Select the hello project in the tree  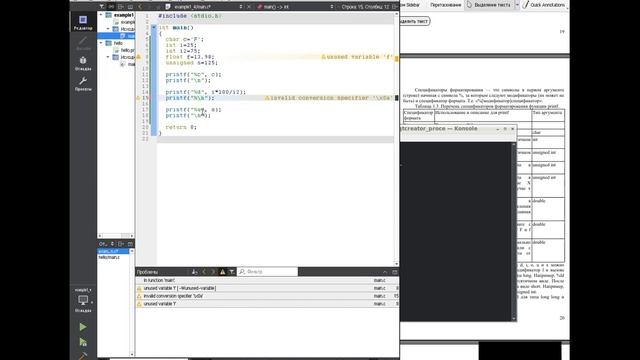point(118,43)
